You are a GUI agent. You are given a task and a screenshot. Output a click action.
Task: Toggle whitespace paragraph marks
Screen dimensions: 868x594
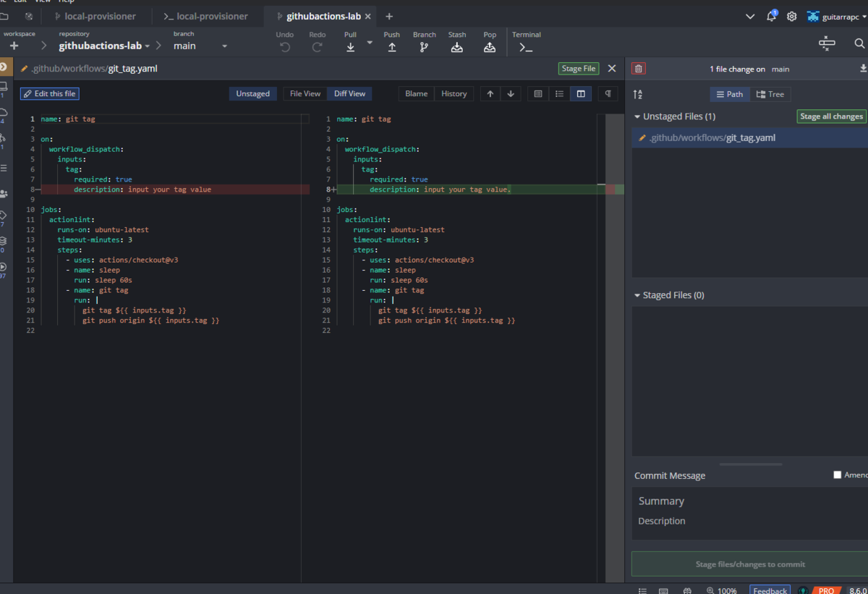pos(608,93)
